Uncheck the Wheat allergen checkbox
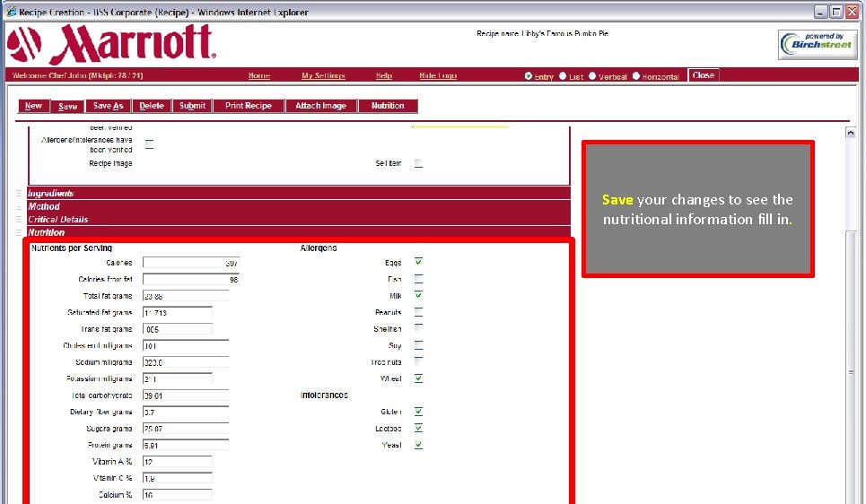866x504 pixels. coord(418,378)
